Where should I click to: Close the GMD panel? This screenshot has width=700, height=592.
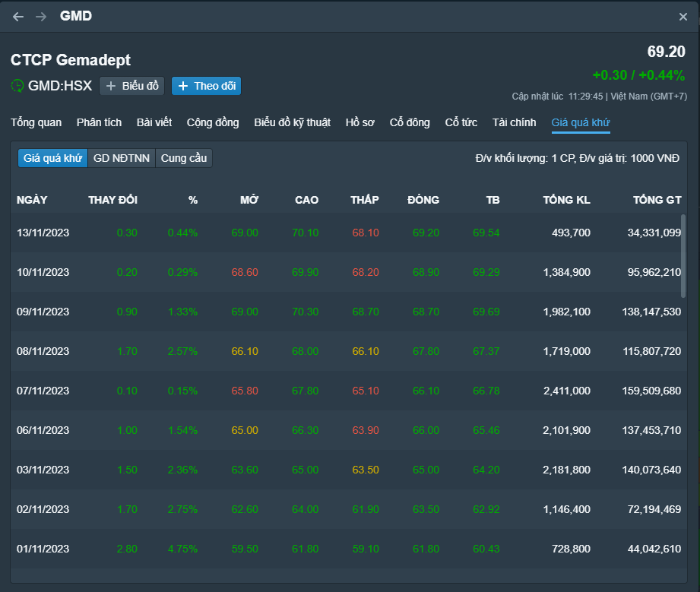click(683, 17)
